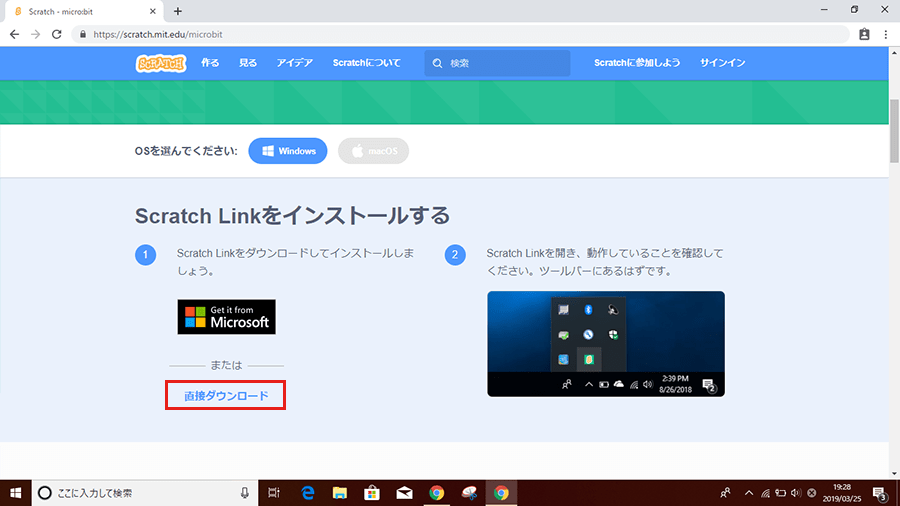Image resolution: width=900 pixels, height=506 pixels.
Task: Click the Scratch logo in the navigation bar
Action: coord(161,63)
